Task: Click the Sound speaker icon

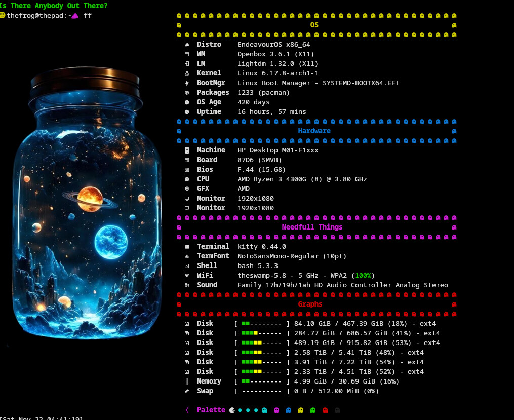Action: click(186, 285)
